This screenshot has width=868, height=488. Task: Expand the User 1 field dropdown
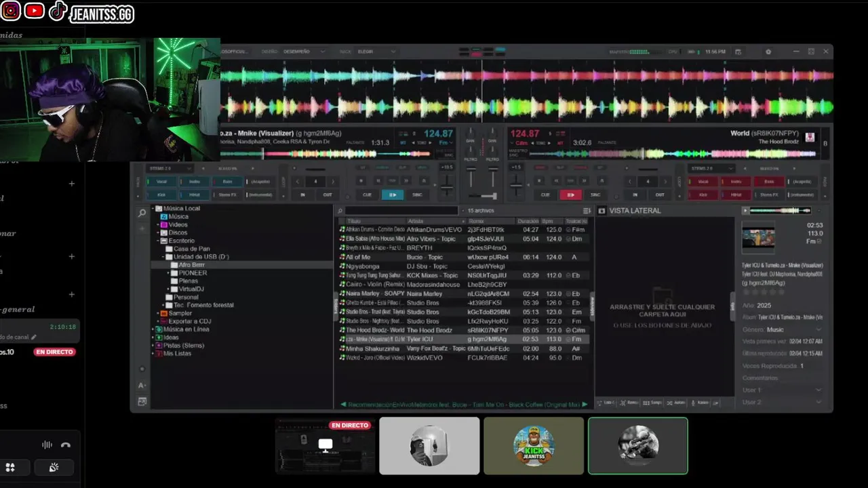(818, 390)
